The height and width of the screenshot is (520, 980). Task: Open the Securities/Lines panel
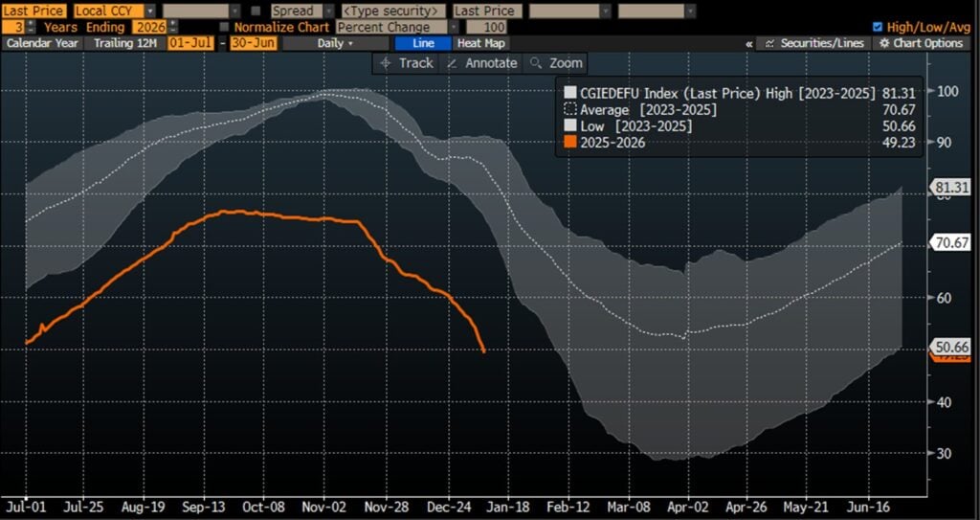[x=814, y=43]
